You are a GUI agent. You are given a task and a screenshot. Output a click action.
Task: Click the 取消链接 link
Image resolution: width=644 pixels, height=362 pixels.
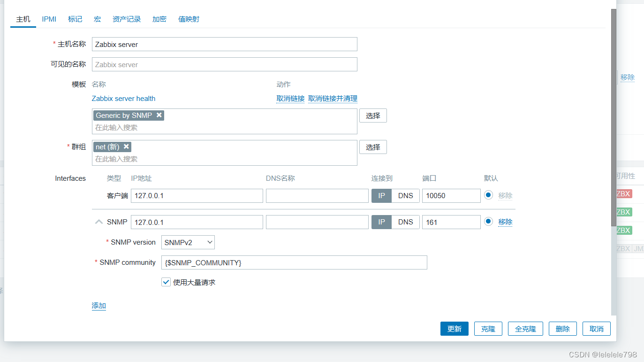click(290, 98)
